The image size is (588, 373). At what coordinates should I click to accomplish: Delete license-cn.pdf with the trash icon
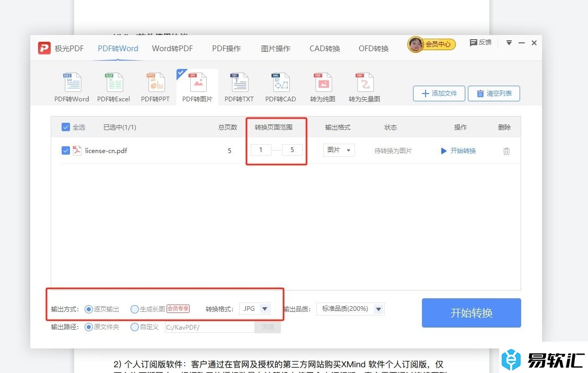(x=506, y=151)
